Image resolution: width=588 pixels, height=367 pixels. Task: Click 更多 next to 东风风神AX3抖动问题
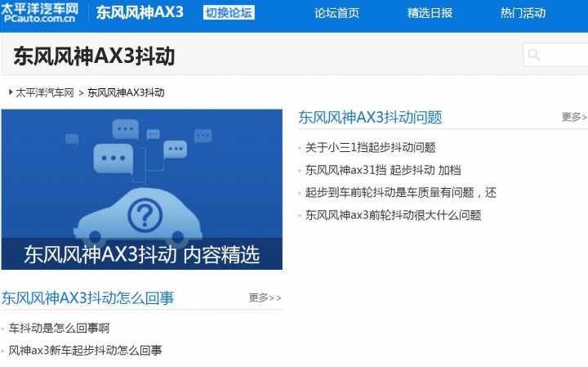574,117
